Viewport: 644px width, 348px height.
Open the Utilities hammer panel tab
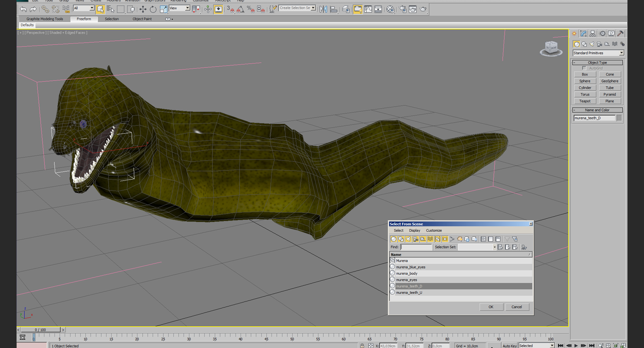[621, 33]
